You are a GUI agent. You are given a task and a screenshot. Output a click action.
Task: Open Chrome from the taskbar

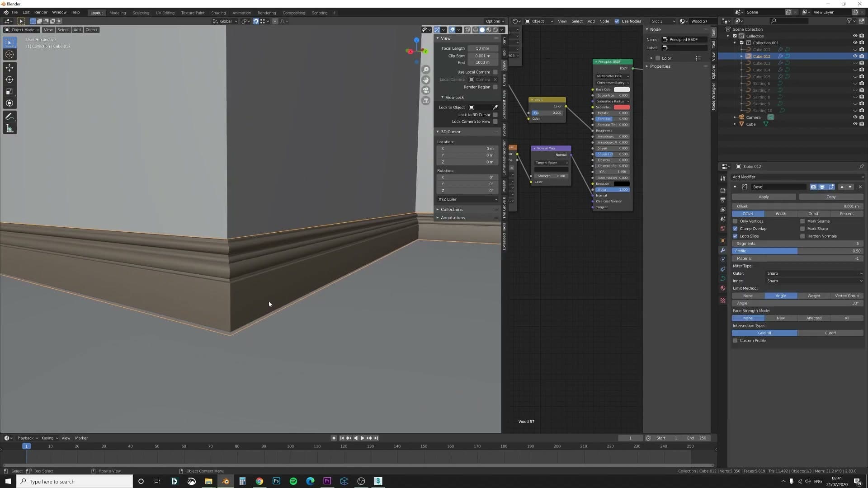(259, 481)
